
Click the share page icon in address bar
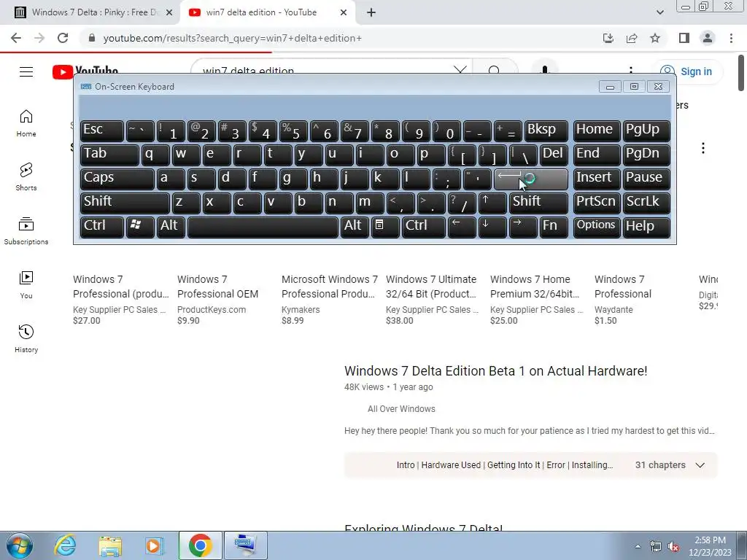(x=632, y=38)
